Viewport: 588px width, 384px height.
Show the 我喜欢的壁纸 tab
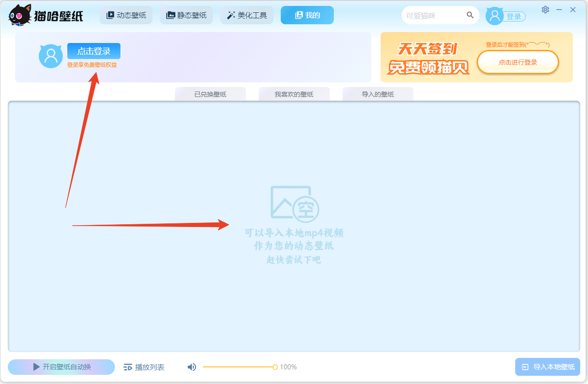294,94
